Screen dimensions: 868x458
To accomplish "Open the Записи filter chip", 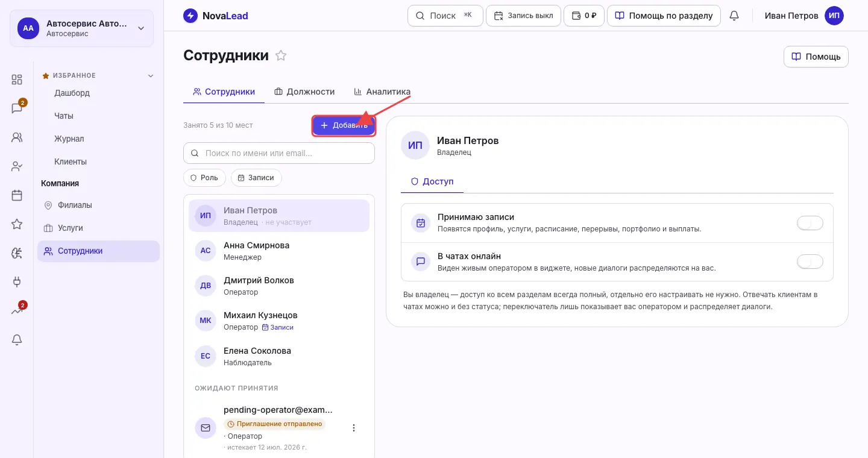I will 256,178.
